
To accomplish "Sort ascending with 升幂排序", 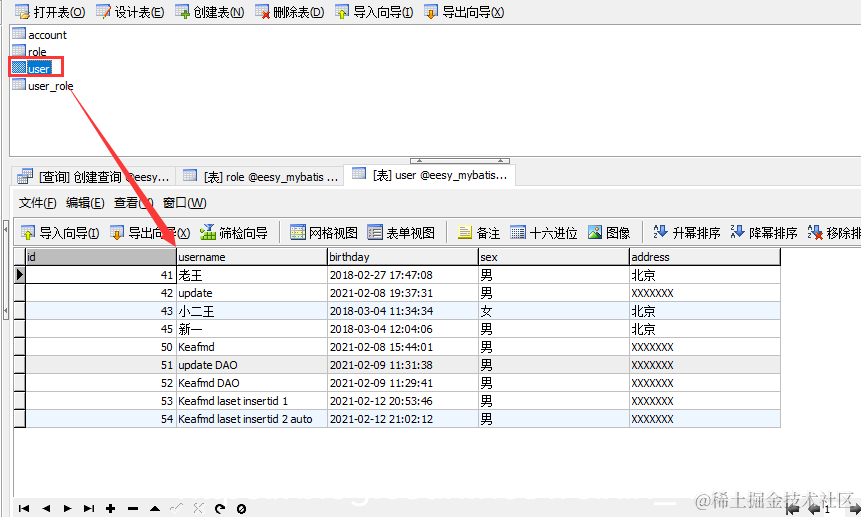I will [686, 233].
